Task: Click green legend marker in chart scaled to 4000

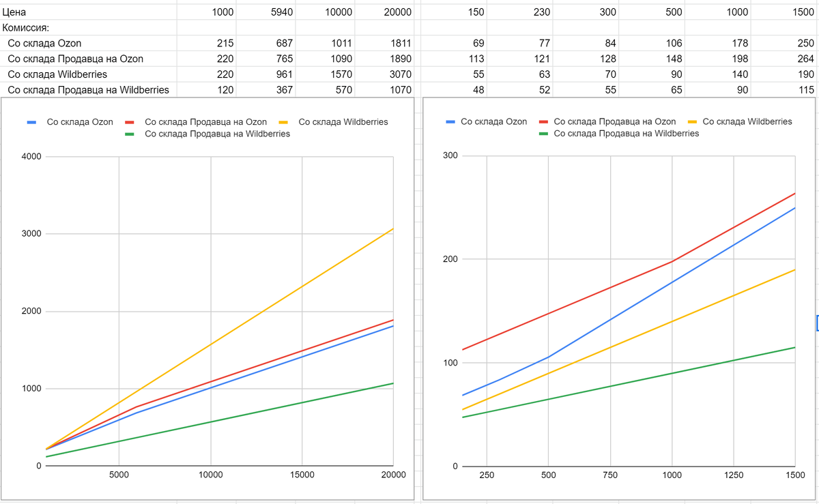Action: (130, 134)
